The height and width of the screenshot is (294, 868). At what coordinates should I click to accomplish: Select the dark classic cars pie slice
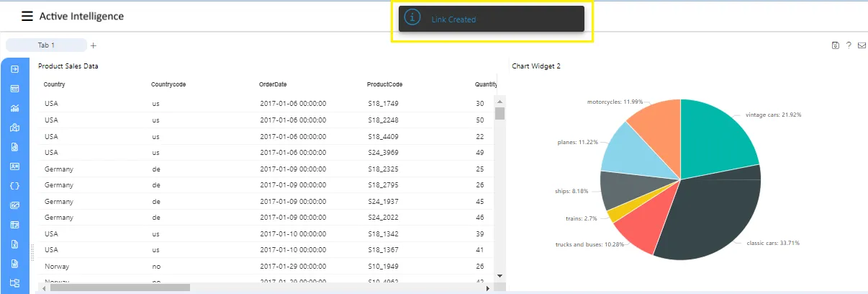pos(713,216)
